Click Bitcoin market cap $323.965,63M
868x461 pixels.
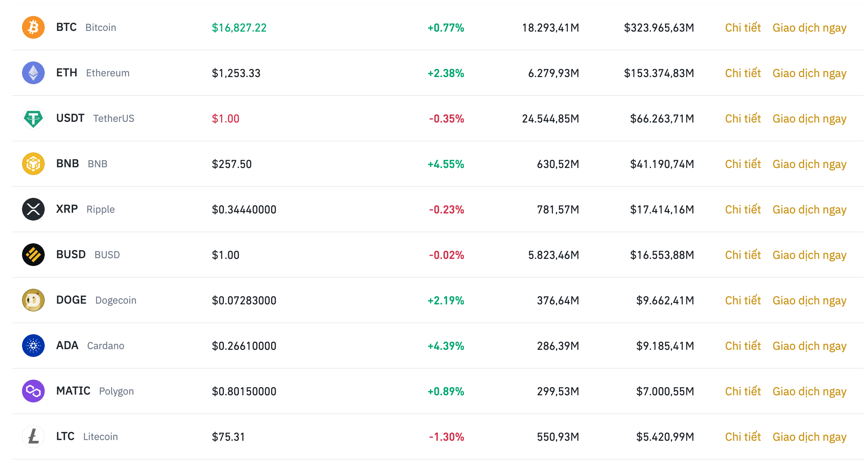tap(659, 28)
